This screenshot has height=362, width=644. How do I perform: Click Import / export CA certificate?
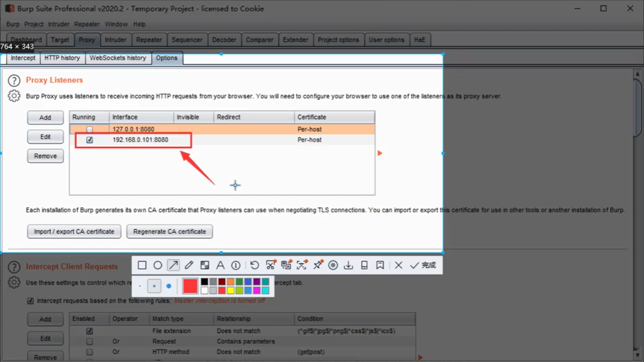pos(74,232)
